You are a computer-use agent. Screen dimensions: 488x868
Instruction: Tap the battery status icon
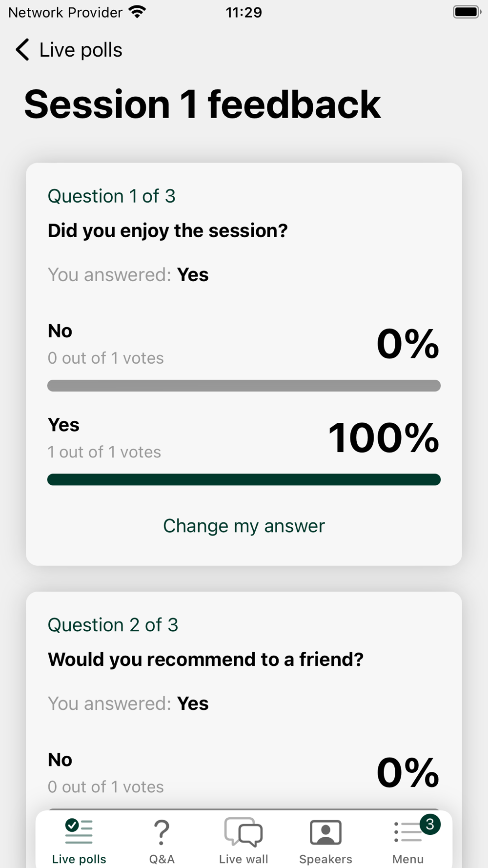coord(467,12)
